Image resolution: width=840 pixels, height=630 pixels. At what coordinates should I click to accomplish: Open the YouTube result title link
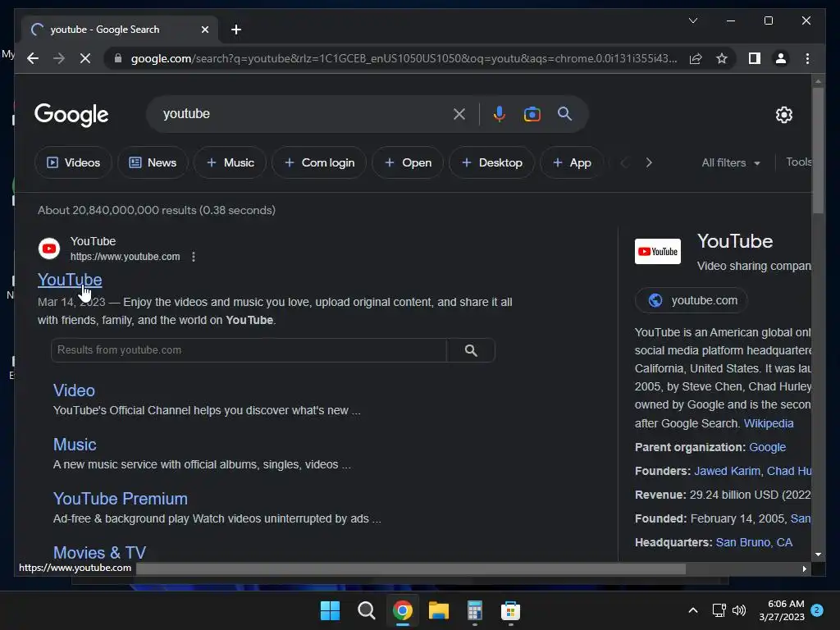point(70,280)
